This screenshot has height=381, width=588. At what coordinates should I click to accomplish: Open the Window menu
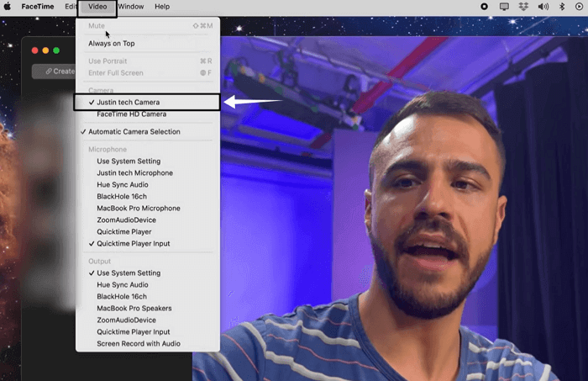coord(131,7)
